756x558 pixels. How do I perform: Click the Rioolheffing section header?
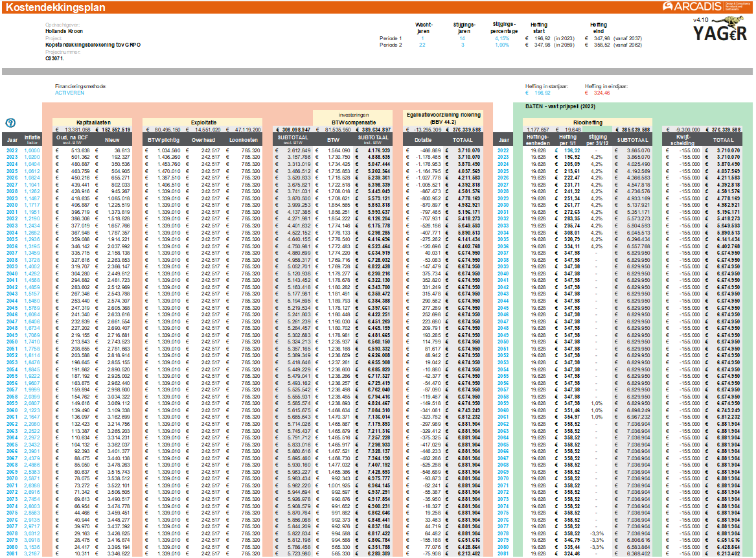(x=588, y=121)
